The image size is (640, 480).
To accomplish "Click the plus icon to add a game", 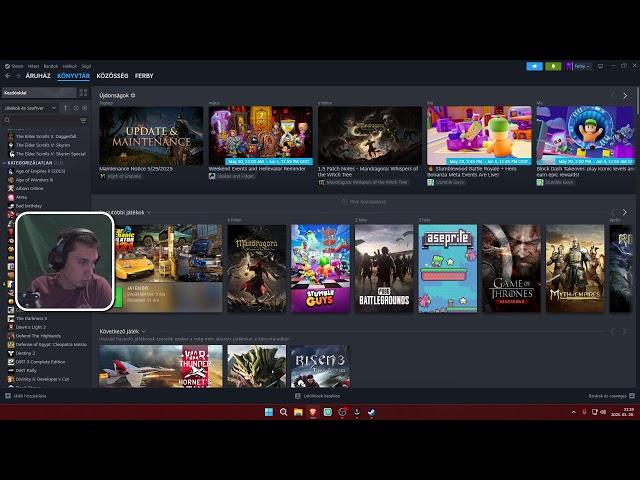I will 8,396.
